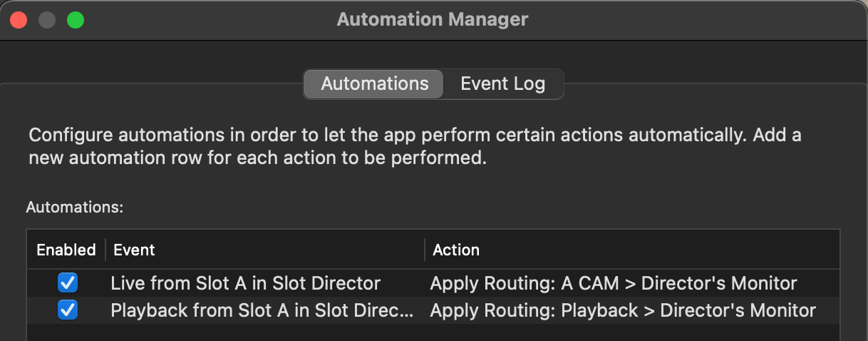This screenshot has height=341, width=868.
Task: Switch to the Event Log tab
Action: pos(502,84)
